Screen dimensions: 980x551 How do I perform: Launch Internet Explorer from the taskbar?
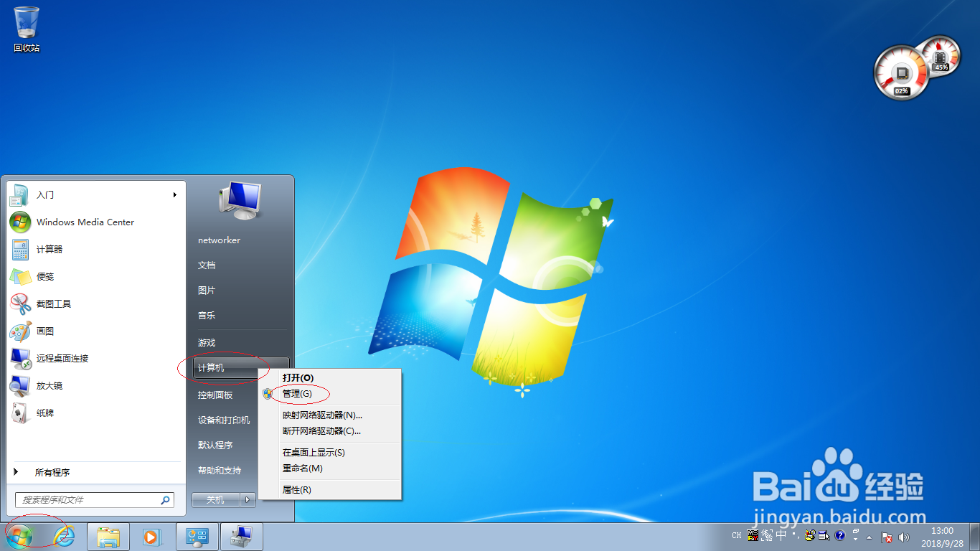coord(65,537)
